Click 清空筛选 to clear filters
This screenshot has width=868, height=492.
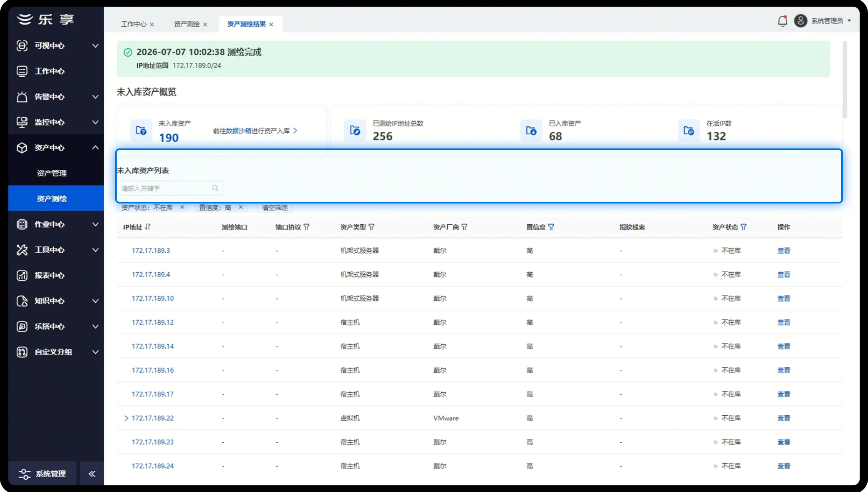275,208
